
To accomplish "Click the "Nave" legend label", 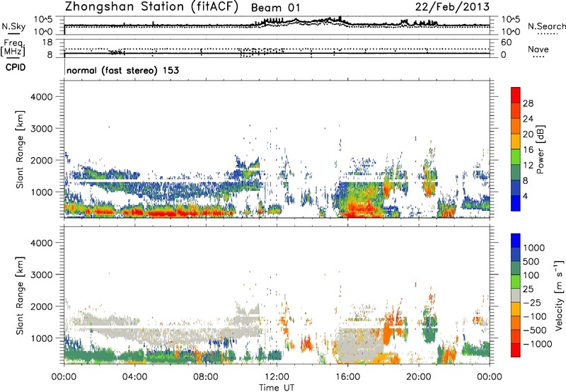I will (x=538, y=49).
